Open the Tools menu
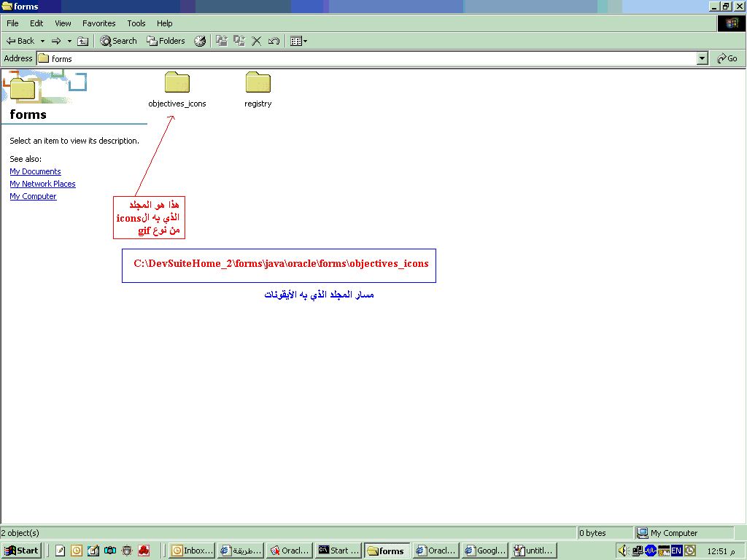 point(136,23)
